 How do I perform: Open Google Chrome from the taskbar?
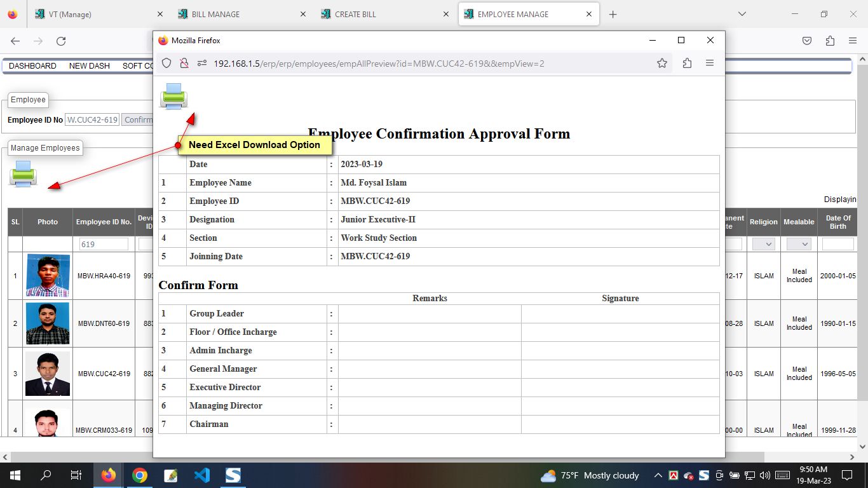click(x=140, y=475)
